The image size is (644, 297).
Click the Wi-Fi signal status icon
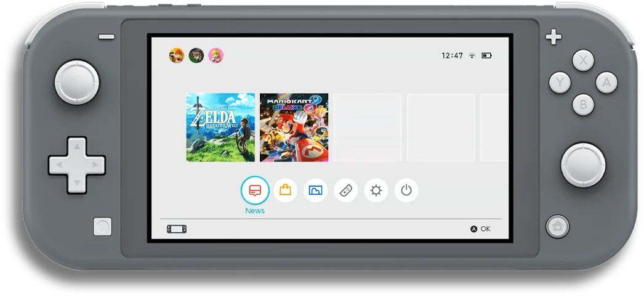pos(472,55)
